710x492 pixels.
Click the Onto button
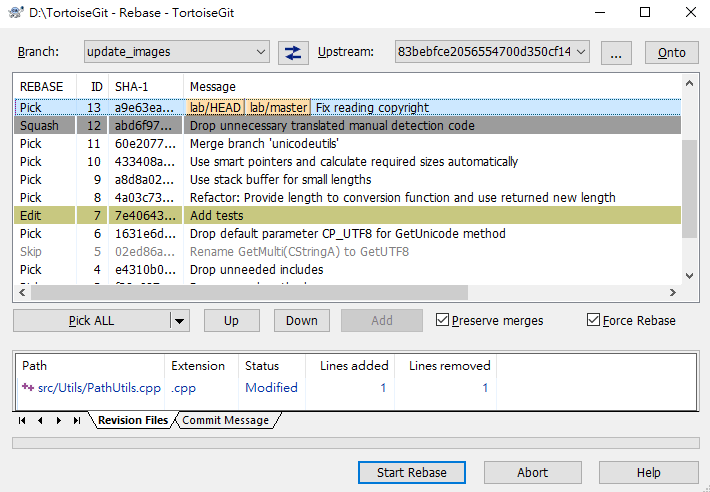[x=672, y=53]
